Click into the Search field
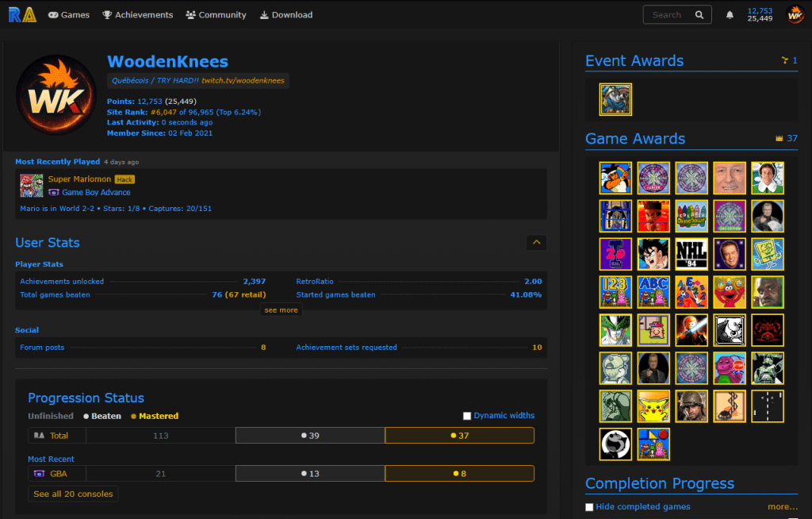This screenshot has height=519, width=812. point(670,15)
